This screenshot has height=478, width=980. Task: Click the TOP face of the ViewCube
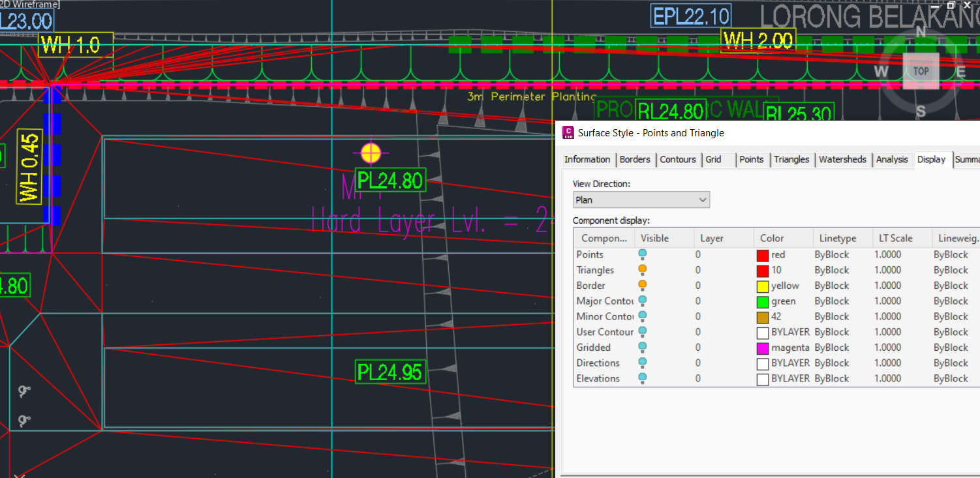(x=921, y=71)
